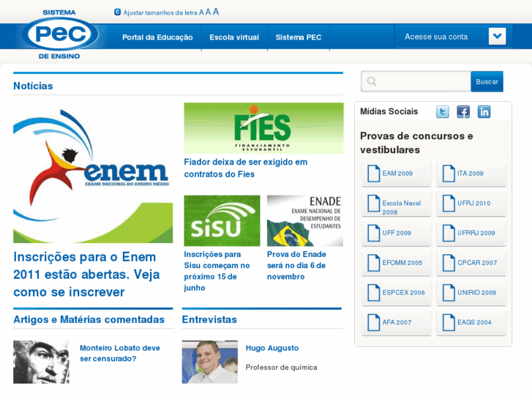Open the ITA 2009 exam link

[471, 174]
